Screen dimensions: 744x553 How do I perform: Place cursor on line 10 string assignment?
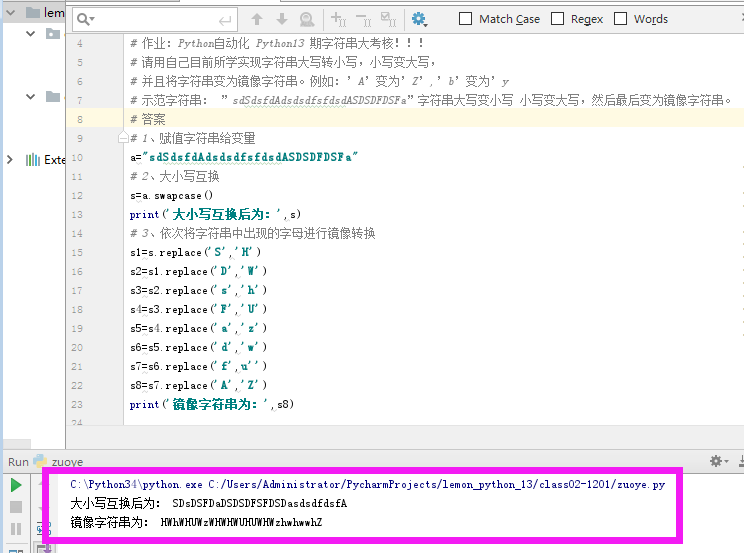coord(250,157)
